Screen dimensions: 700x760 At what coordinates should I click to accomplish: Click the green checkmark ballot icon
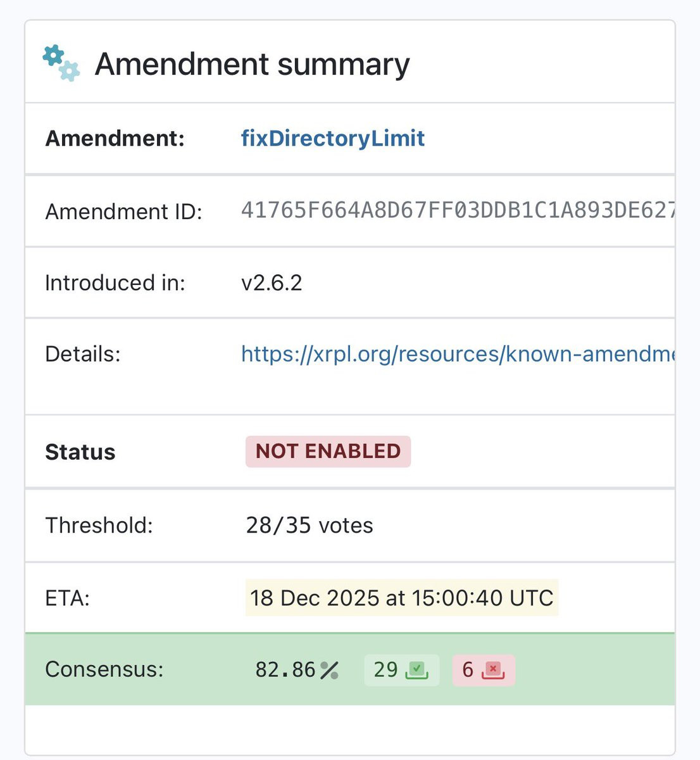pos(417,670)
